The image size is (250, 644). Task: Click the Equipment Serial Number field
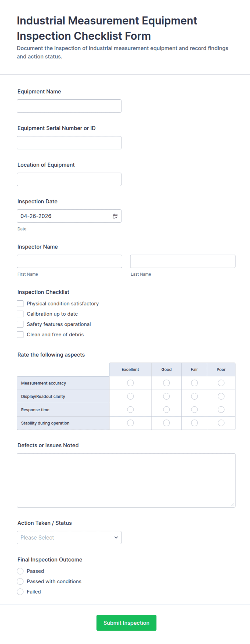click(69, 142)
